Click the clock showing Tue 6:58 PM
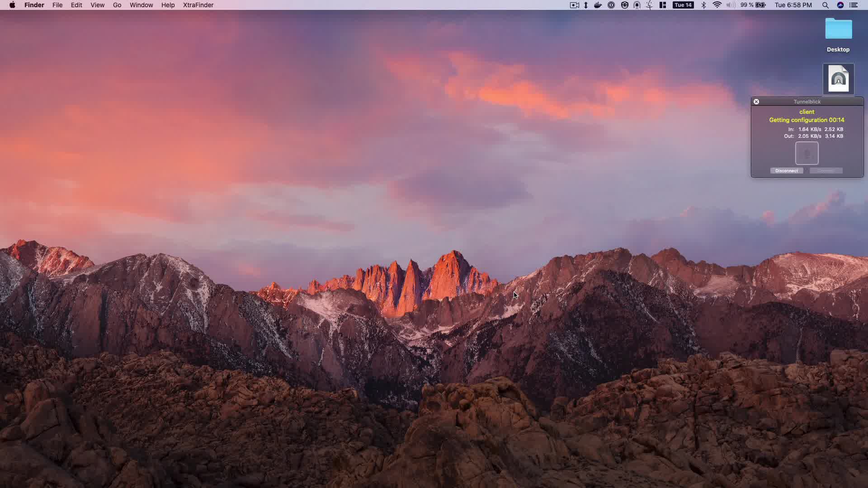 pos(793,5)
